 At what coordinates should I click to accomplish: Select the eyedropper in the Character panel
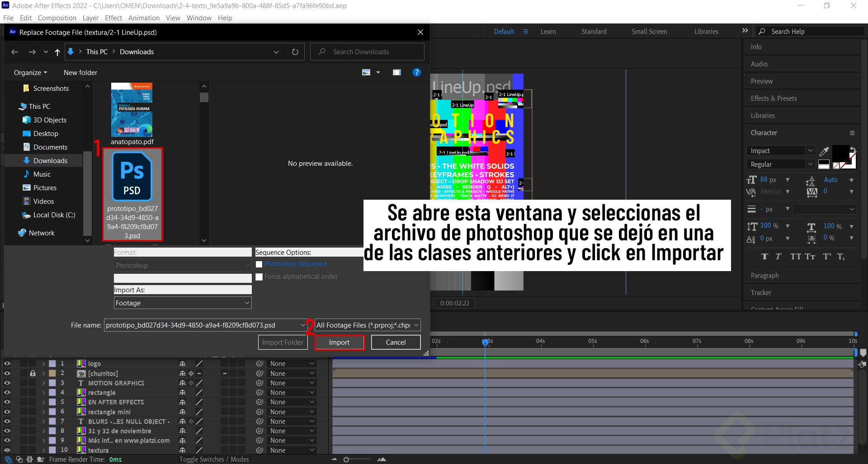pyautogui.click(x=825, y=151)
